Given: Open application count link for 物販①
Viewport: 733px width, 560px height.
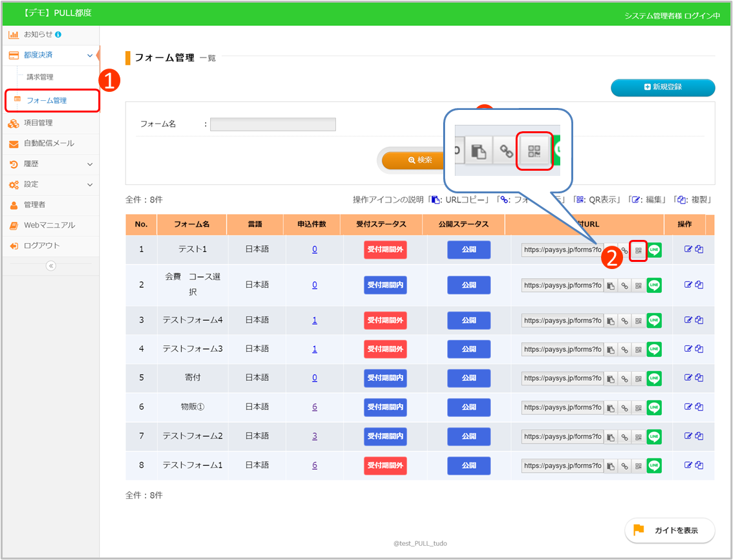Looking at the screenshot, I should (x=314, y=407).
